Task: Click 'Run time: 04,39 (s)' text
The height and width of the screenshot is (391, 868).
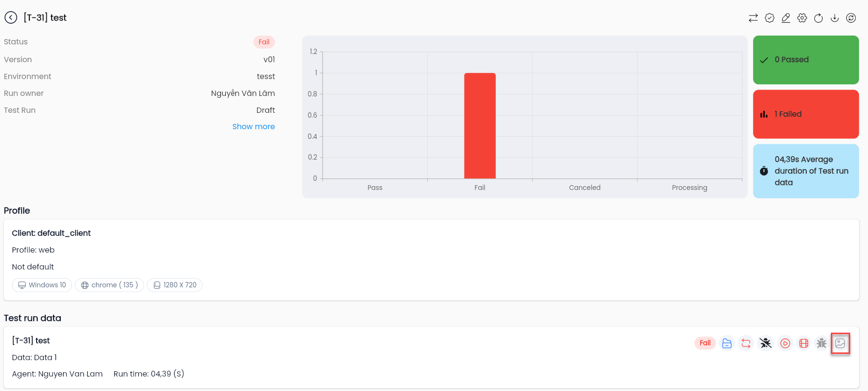Action: click(x=149, y=374)
